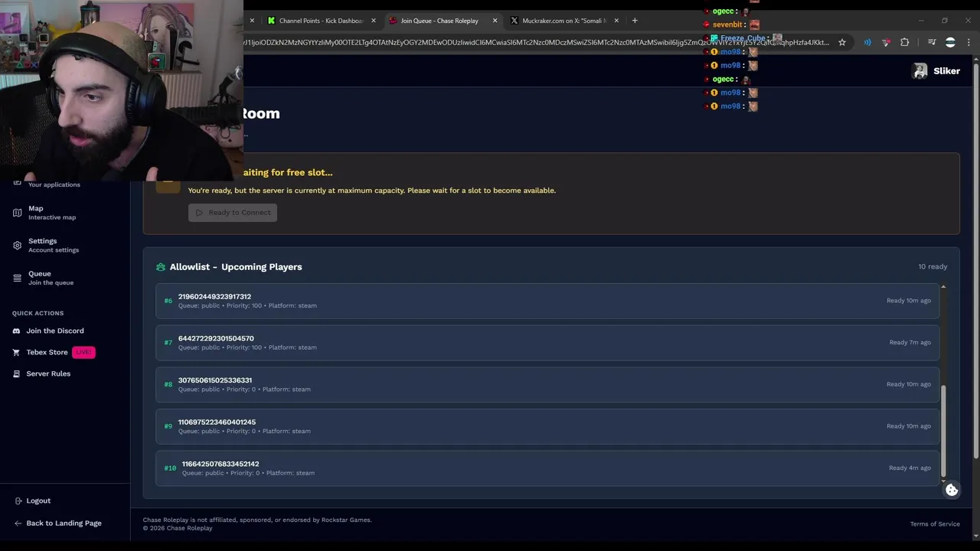
Task: Click Join the Discord link
Action: click(x=55, y=331)
